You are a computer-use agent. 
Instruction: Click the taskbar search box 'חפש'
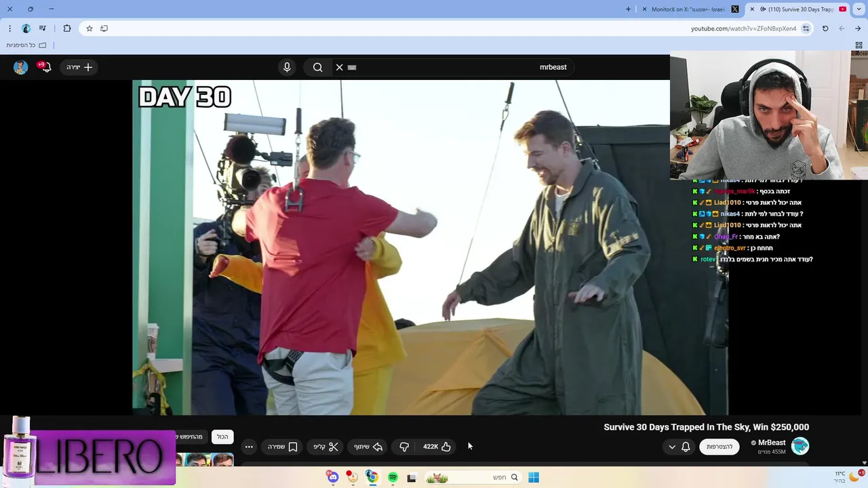point(473,477)
